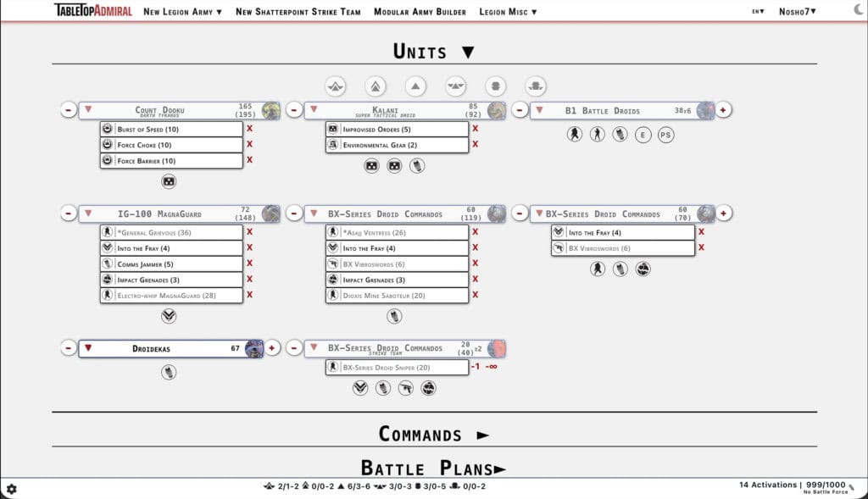Toggle the B1 Battle Droids card triangle
The height and width of the screenshot is (499, 868).
pos(539,110)
